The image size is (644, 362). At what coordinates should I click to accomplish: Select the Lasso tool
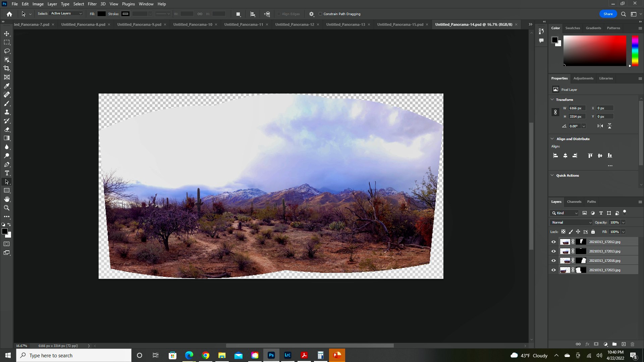(x=7, y=51)
